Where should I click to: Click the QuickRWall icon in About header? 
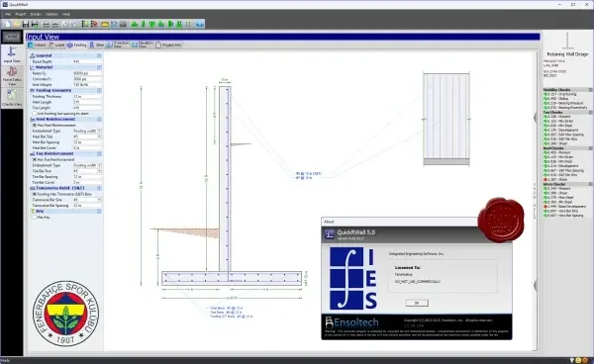pyautogui.click(x=330, y=234)
